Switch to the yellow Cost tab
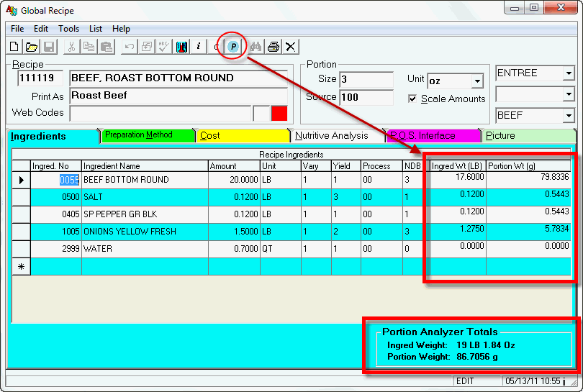This screenshot has width=583, height=392. pyautogui.click(x=243, y=135)
